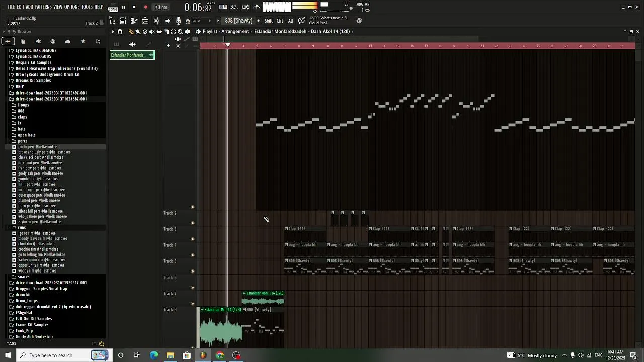Open the PATTERNS menu
Image resolution: width=644 pixels, height=362 pixels.
click(43, 7)
